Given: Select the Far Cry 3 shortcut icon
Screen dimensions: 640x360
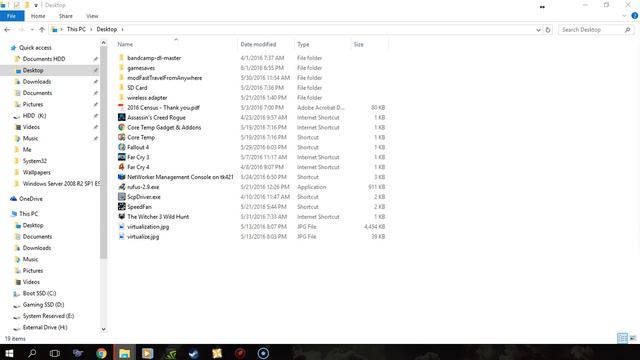Looking at the screenshot, I should point(121,157).
